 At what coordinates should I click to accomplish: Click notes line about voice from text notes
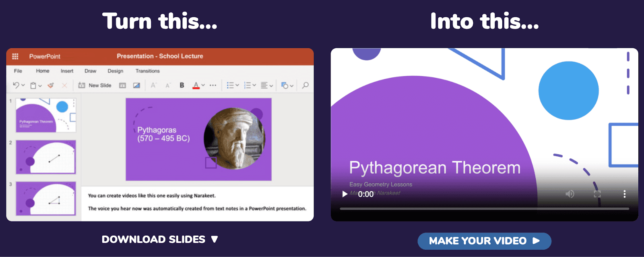pos(197,209)
